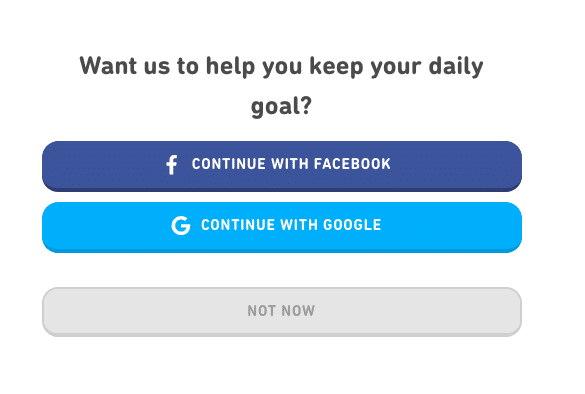Click the word 'FACEBOOK' on the dark blue button
The image size is (585, 394).
352,164
